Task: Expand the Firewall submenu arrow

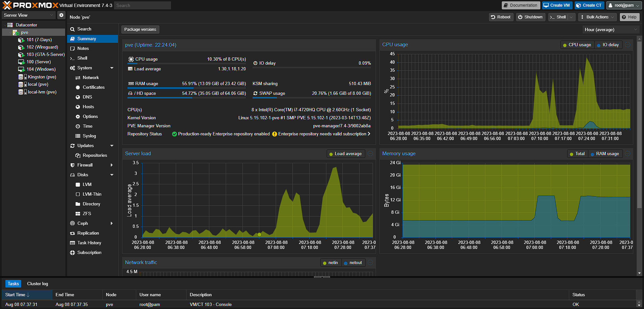Action: point(112,165)
